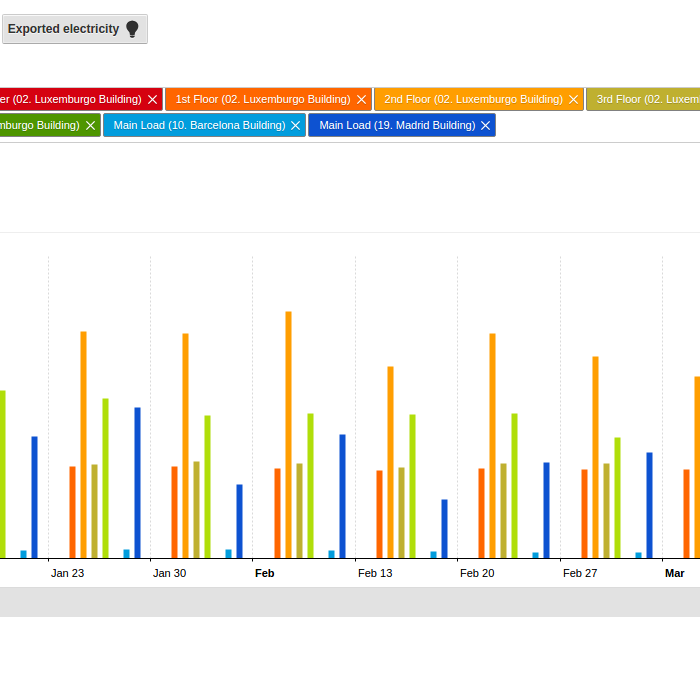Remove the 2nd Floor Luxemburgo Building tag
This screenshot has height=700, width=700.
tap(573, 100)
